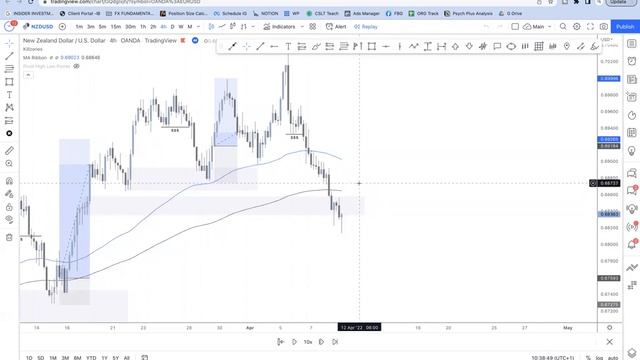Image resolution: width=640 pixels, height=360 pixels.
Task: Play the bar replay
Action: click(294, 342)
